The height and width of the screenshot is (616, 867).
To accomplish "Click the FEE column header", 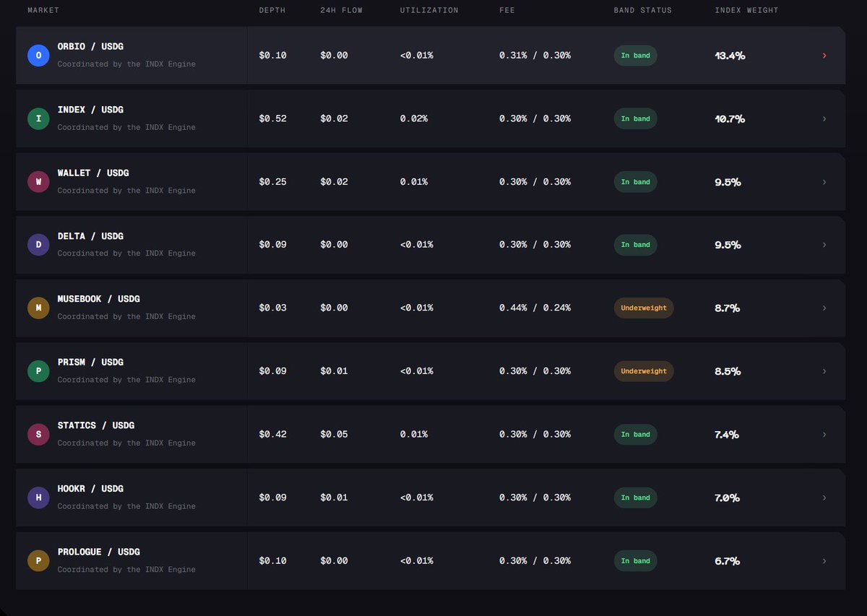I will click(508, 10).
